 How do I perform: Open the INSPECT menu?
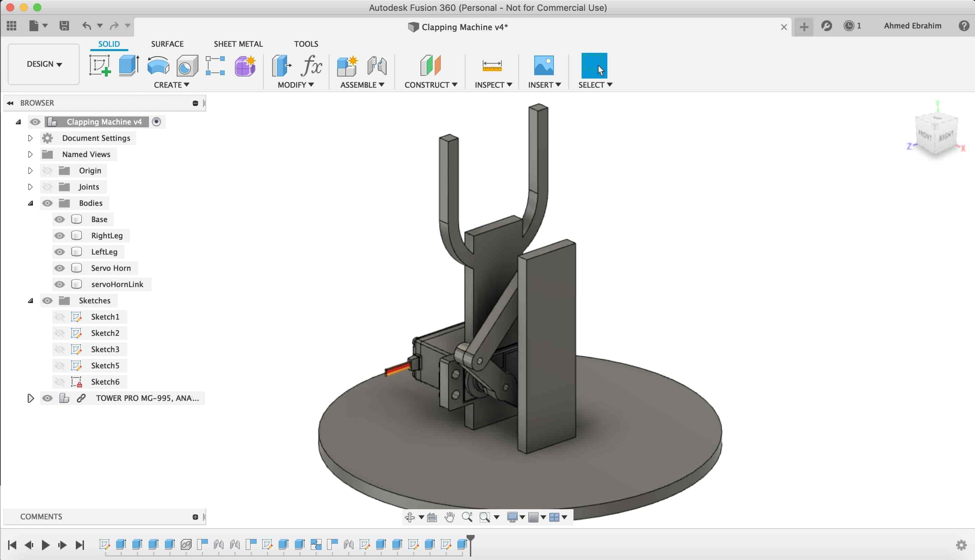coord(493,85)
